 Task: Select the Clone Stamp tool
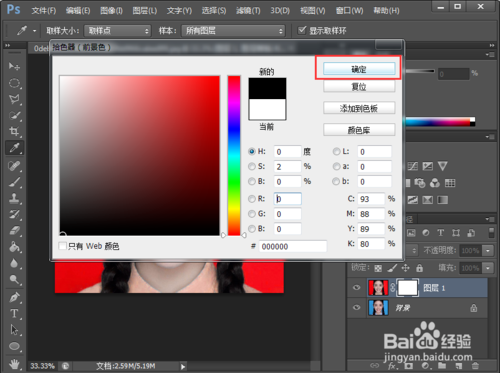(x=14, y=198)
